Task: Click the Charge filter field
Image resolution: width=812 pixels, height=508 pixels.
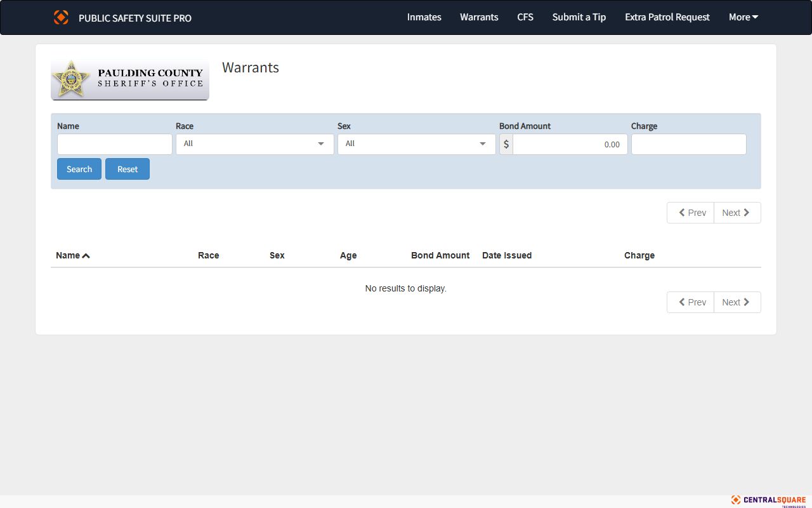Action: click(689, 144)
